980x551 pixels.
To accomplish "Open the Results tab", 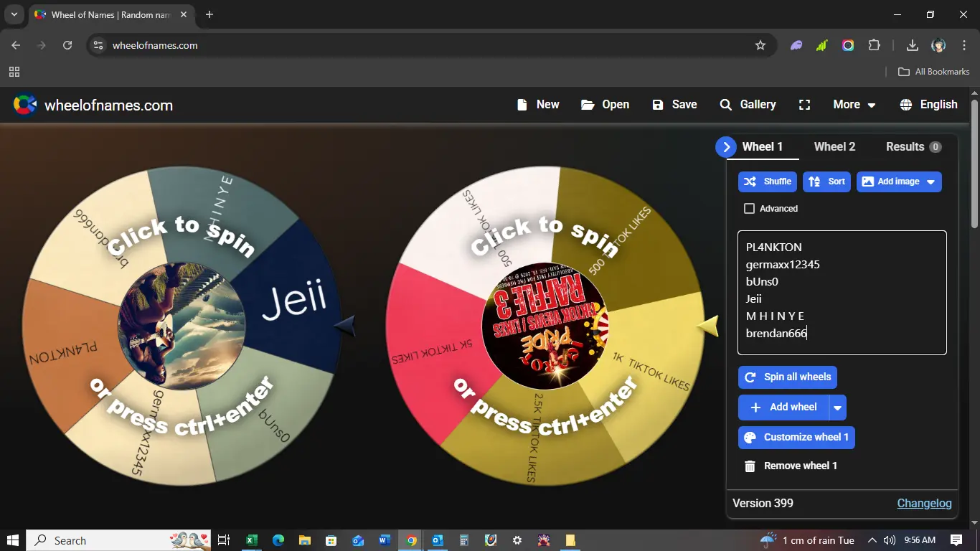I will pos(913,147).
